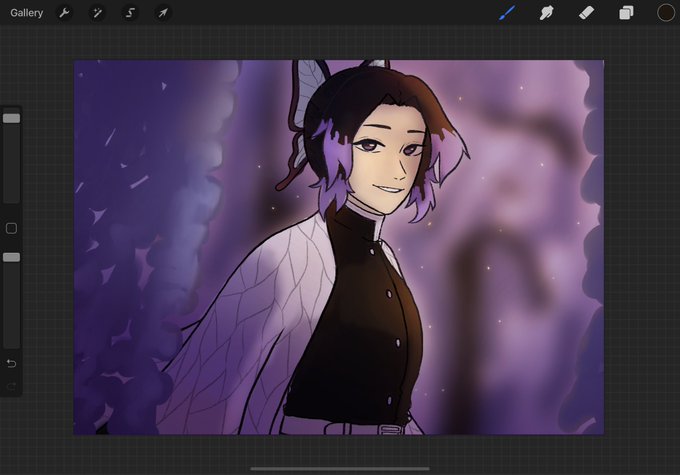Screen dimensions: 680x475
Task: Tap the sidebar modify square button
Action: [x=11, y=228]
